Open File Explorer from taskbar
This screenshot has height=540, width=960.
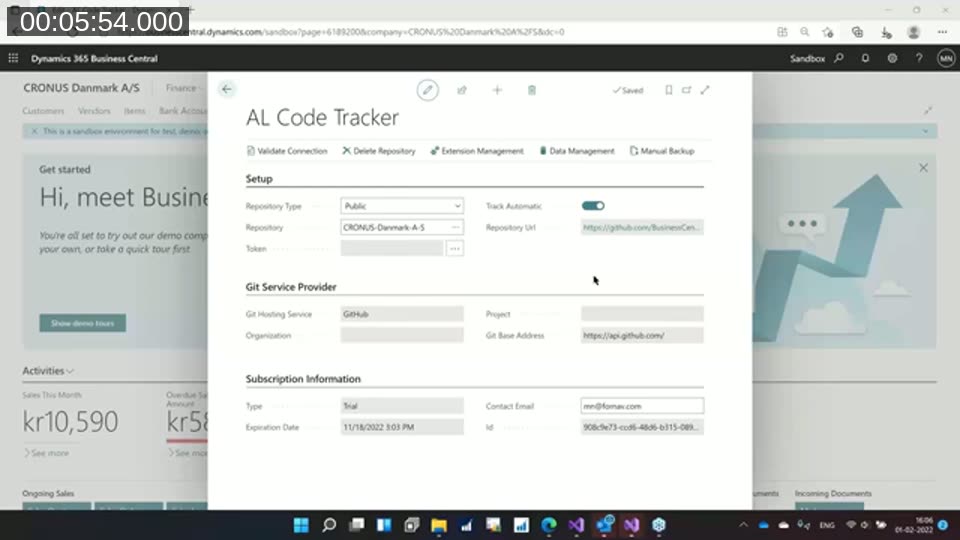tap(438, 525)
